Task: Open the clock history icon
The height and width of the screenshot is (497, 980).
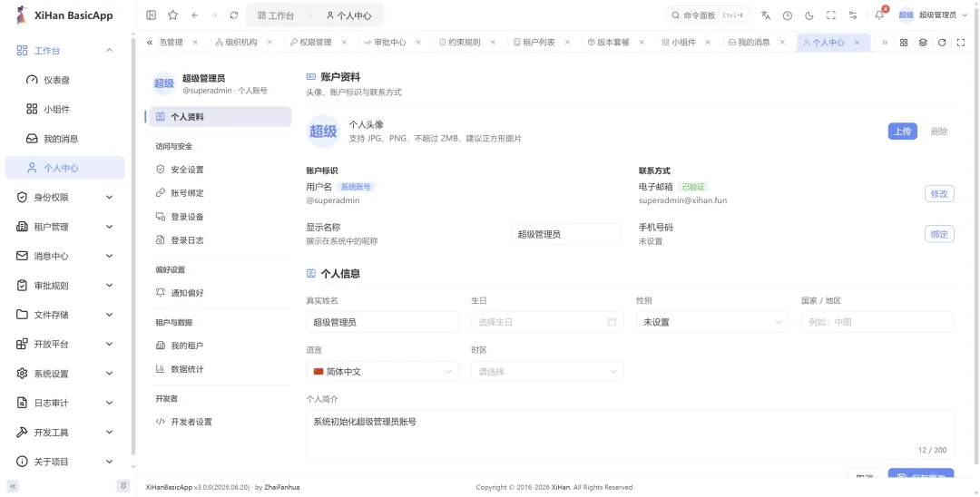Action: tap(788, 15)
